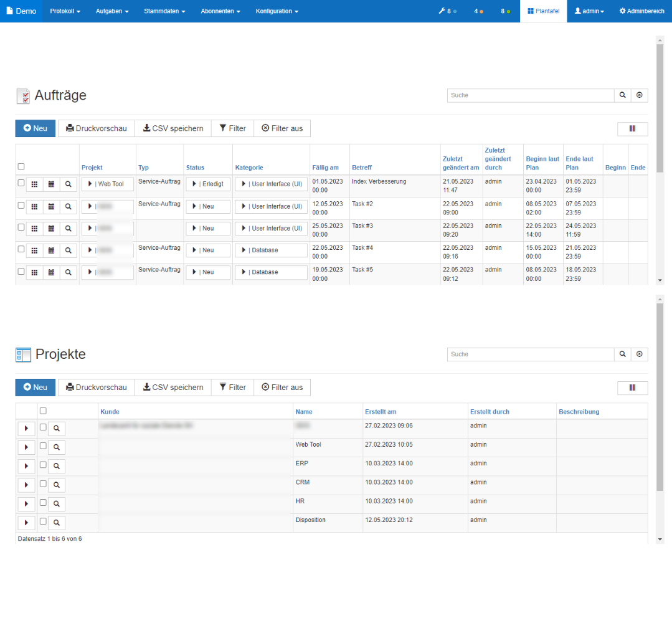This screenshot has width=672, height=623.
Task: Toggle select-all checkbox in Projekte header
Action: (44, 411)
